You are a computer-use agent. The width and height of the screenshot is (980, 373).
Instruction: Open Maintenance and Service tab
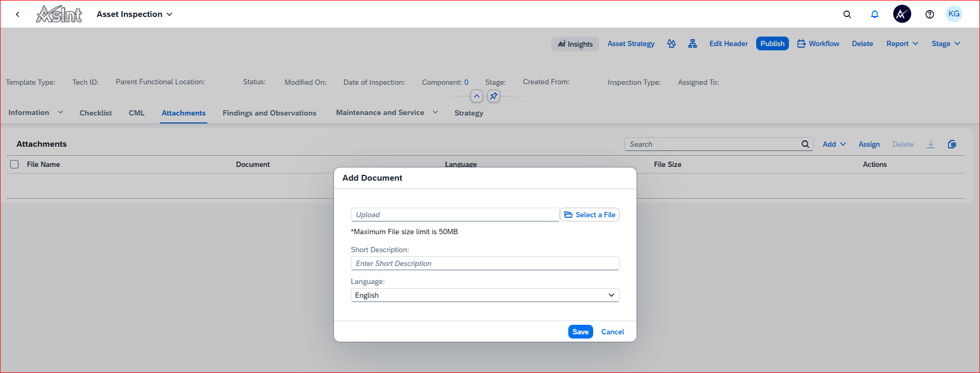(380, 112)
